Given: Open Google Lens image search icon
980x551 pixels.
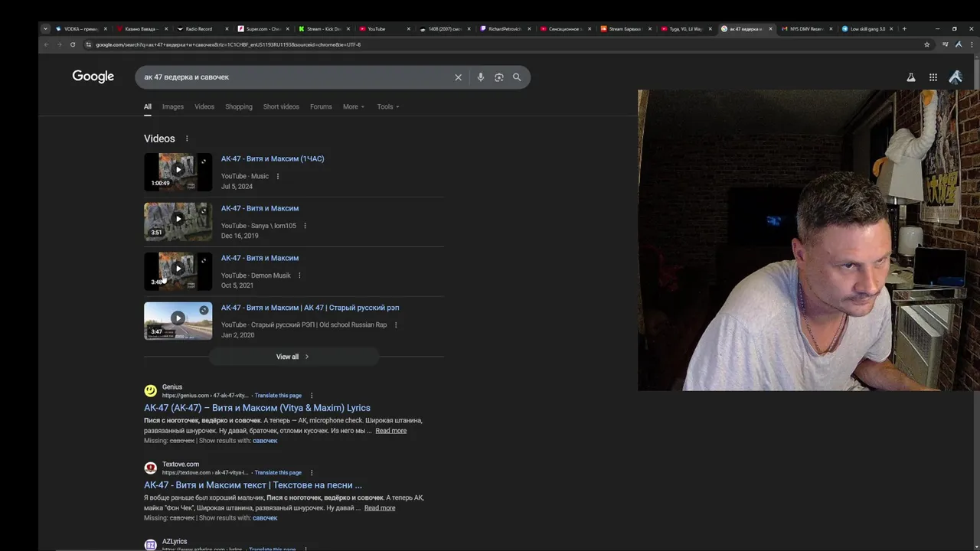Looking at the screenshot, I should (x=498, y=77).
